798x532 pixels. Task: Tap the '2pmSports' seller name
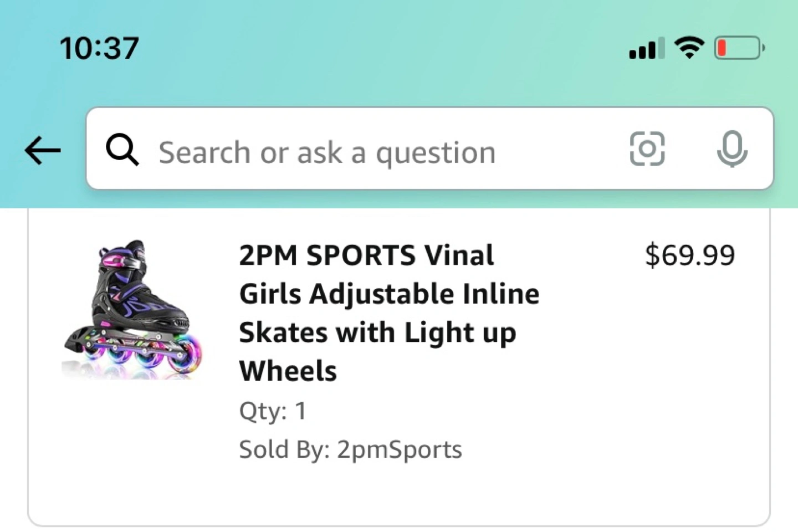399,449
